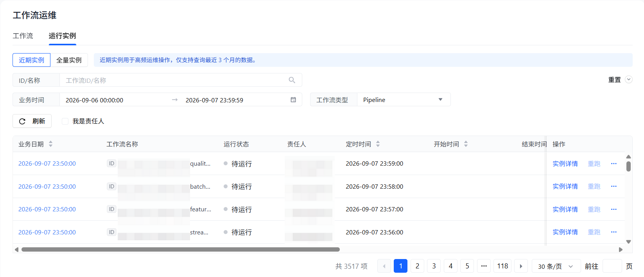Sort by 开始时间 column arrows

[x=466, y=144]
